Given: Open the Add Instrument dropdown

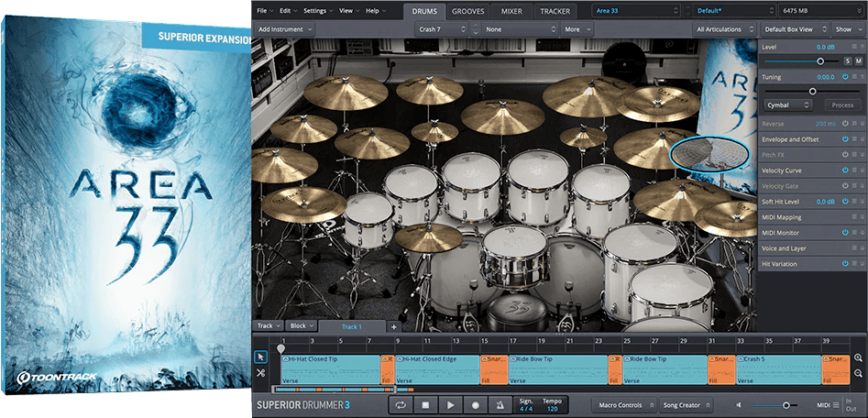Looking at the screenshot, I should coord(284,29).
